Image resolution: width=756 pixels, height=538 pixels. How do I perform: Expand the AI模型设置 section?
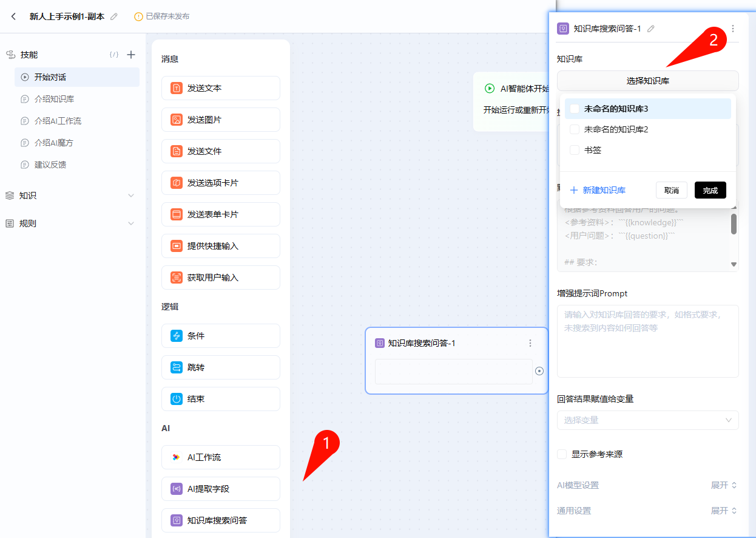coord(724,485)
